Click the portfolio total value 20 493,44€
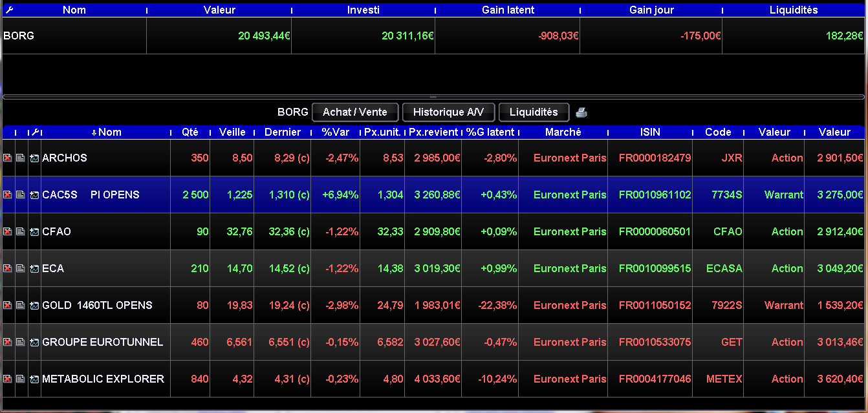Screen dimensions: 868x413 tap(264, 36)
